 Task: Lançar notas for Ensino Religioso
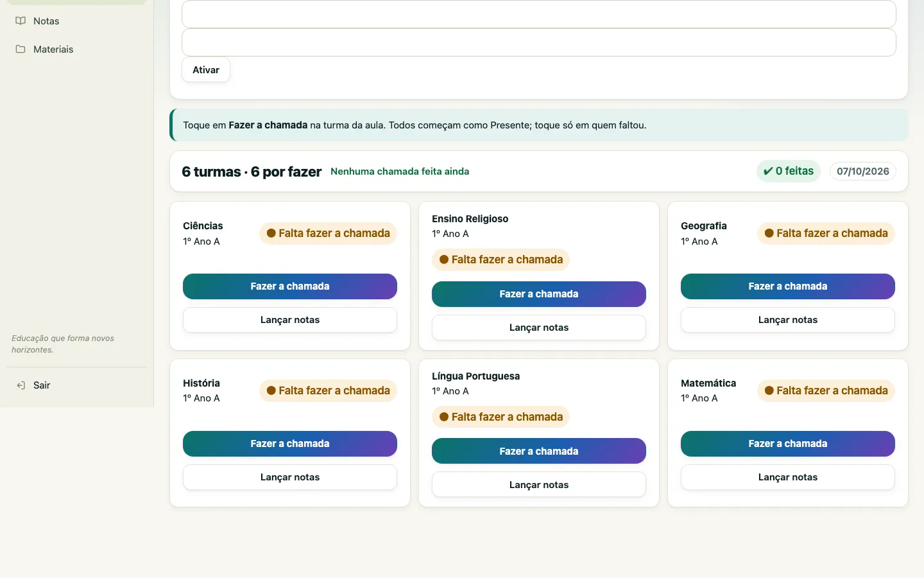tap(539, 328)
